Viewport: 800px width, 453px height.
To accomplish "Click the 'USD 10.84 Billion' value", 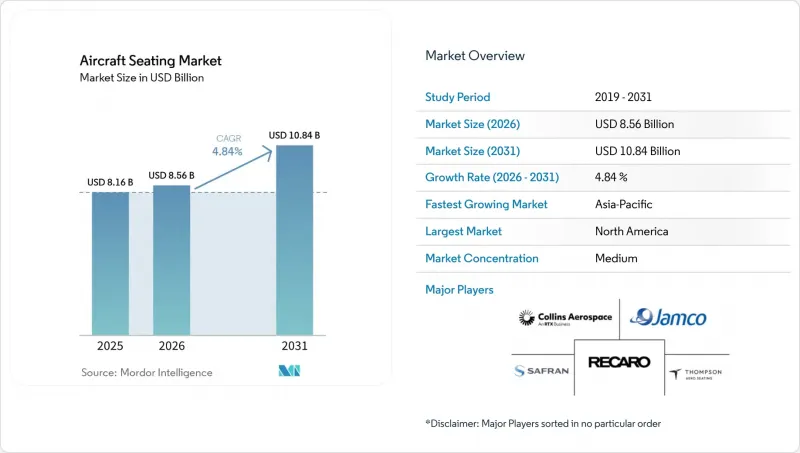I will (x=637, y=151).
